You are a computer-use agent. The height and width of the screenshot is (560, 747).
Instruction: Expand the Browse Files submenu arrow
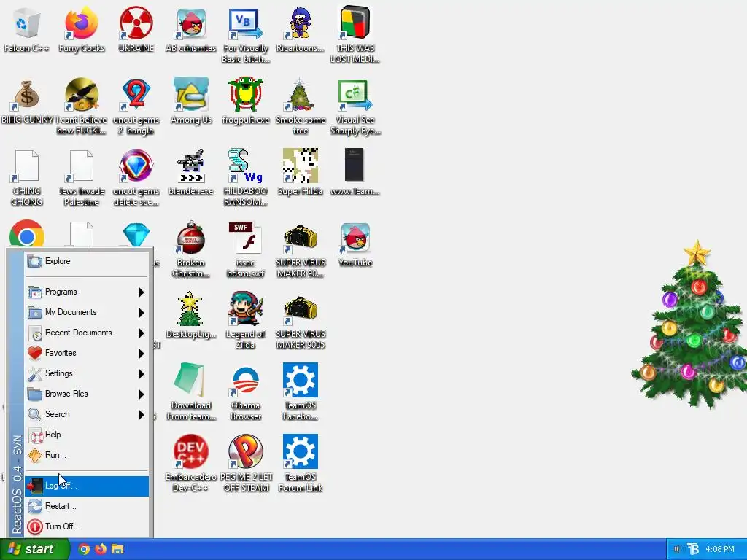click(141, 394)
